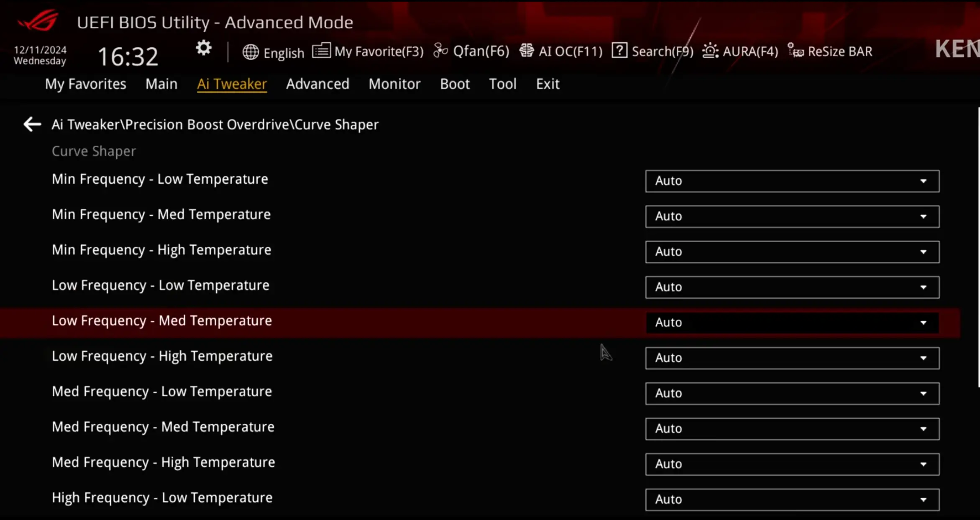
Task: Open My Favorite(F3) list icon
Action: pyautogui.click(x=321, y=51)
